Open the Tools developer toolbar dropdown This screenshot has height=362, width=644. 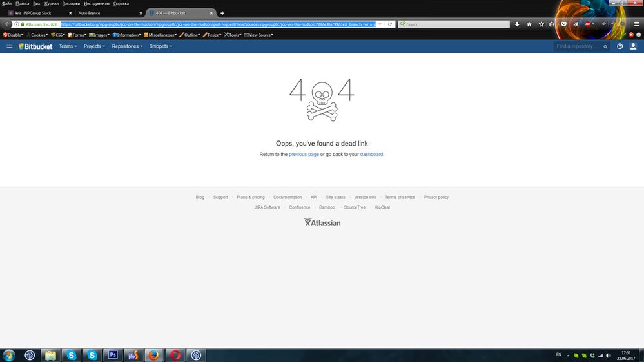point(233,35)
